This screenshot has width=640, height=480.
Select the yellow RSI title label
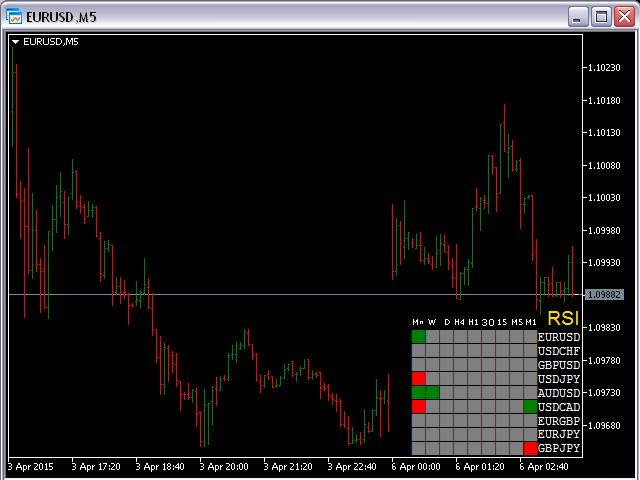[x=563, y=318]
